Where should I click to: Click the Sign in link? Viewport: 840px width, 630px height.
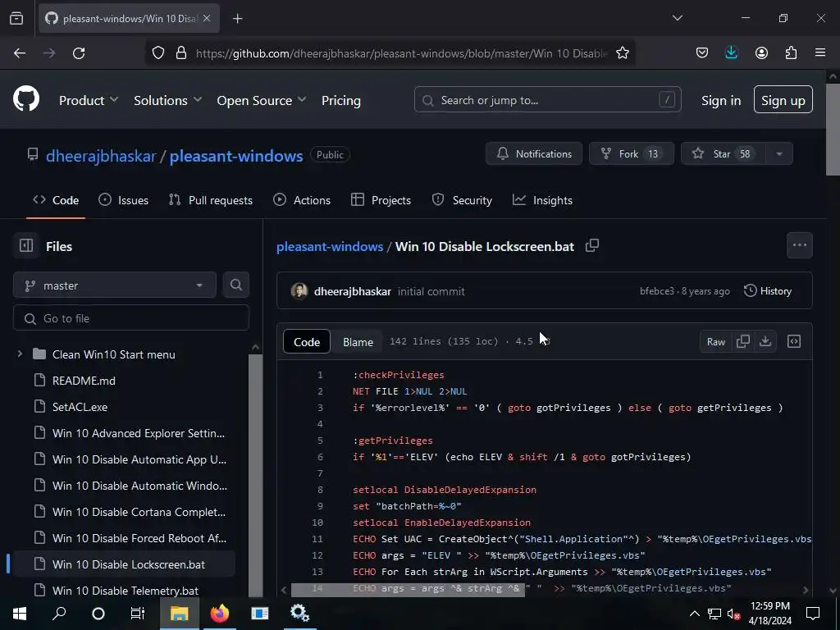coord(721,100)
